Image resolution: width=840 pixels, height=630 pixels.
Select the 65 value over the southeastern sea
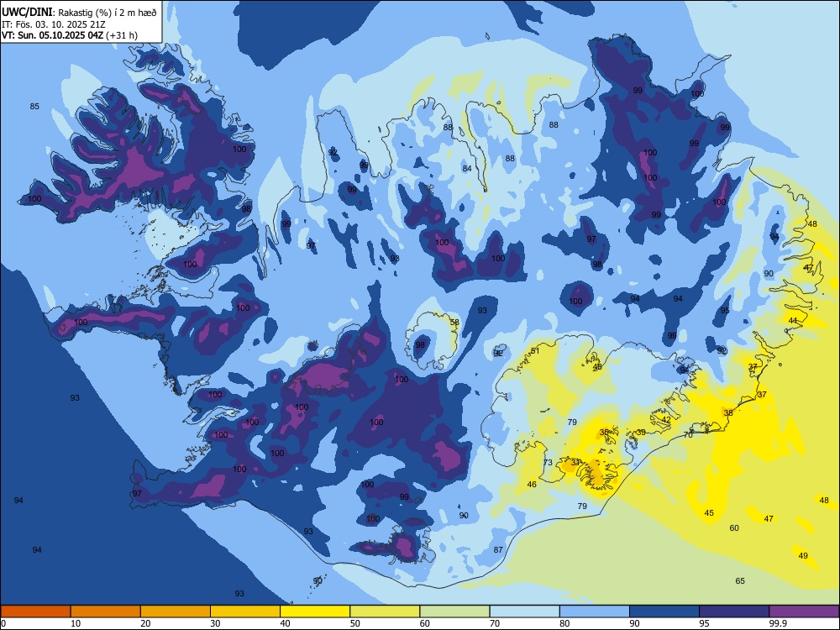pyautogui.click(x=740, y=581)
